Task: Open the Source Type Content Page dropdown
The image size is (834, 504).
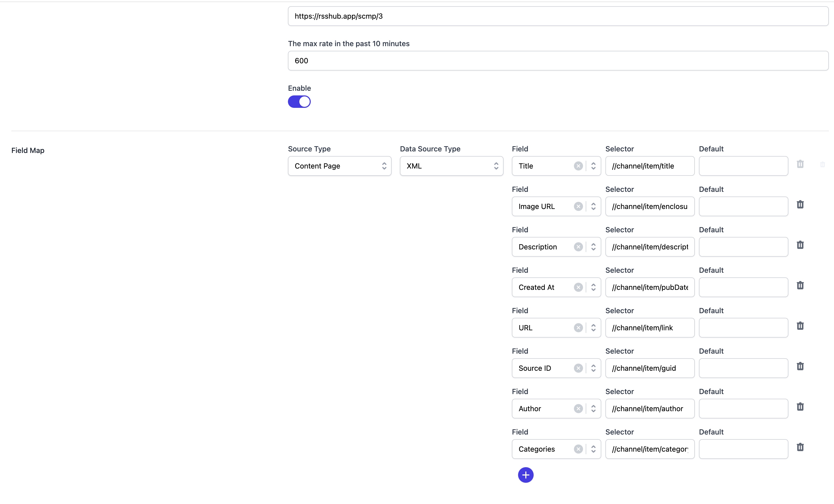Action: tap(340, 166)
